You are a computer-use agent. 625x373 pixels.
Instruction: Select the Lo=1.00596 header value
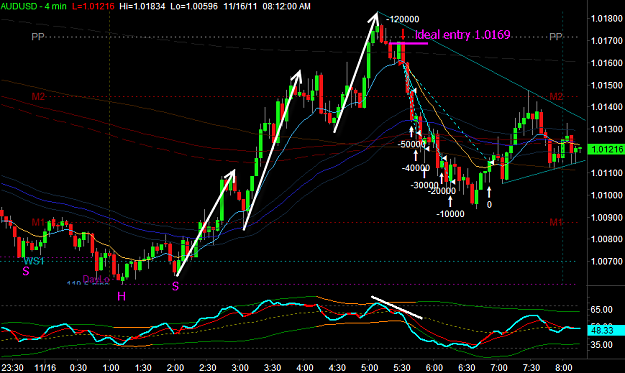click(194, 6)
